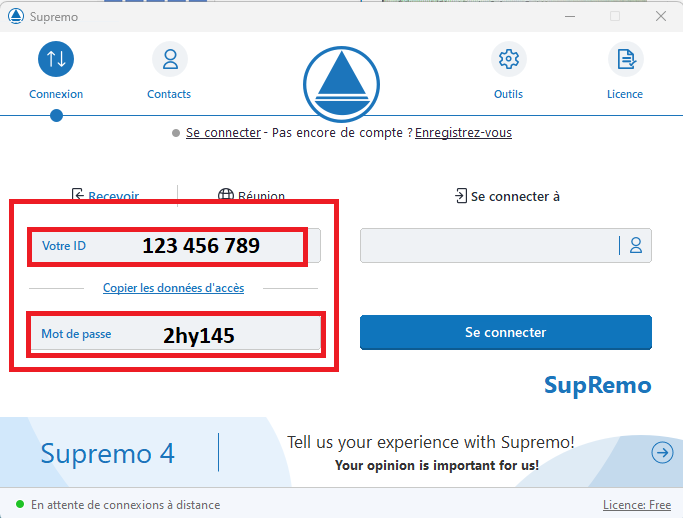Click Copier les données d'accès link
Image resolution: width=683 pixels, height=518 pixels.
[173, 288]
